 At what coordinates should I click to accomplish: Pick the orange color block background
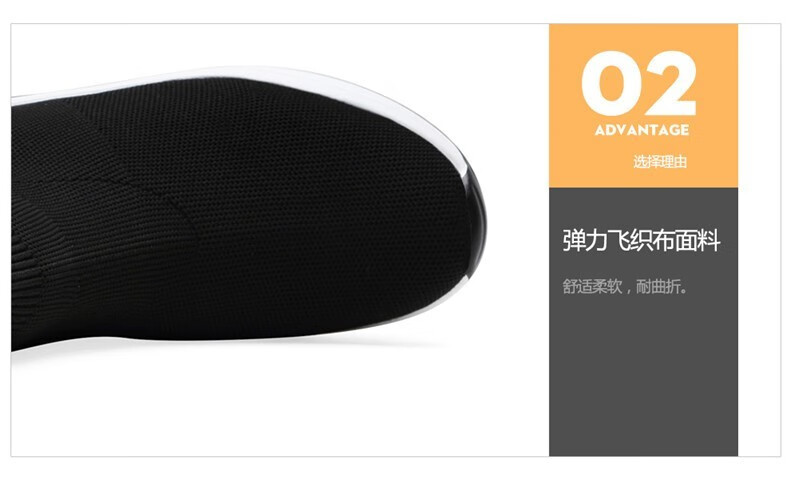pyautogui.click(x=643, y=105)
